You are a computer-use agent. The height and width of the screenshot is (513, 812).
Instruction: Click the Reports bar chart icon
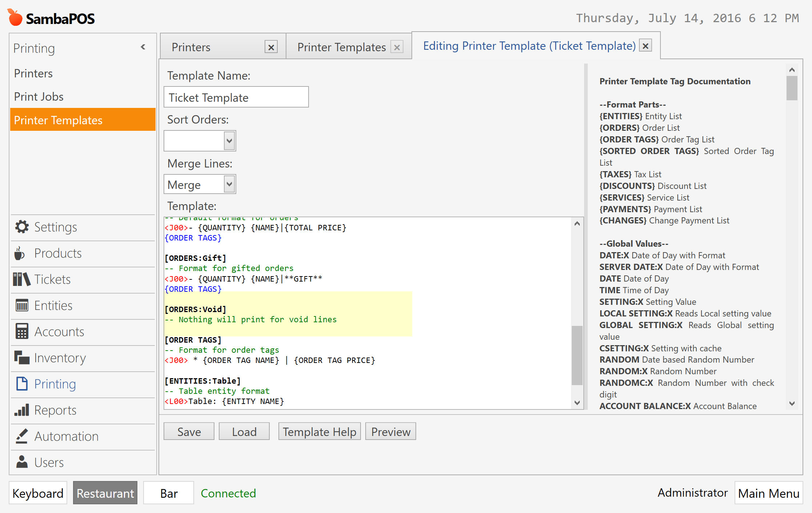[x=21, y=410]
